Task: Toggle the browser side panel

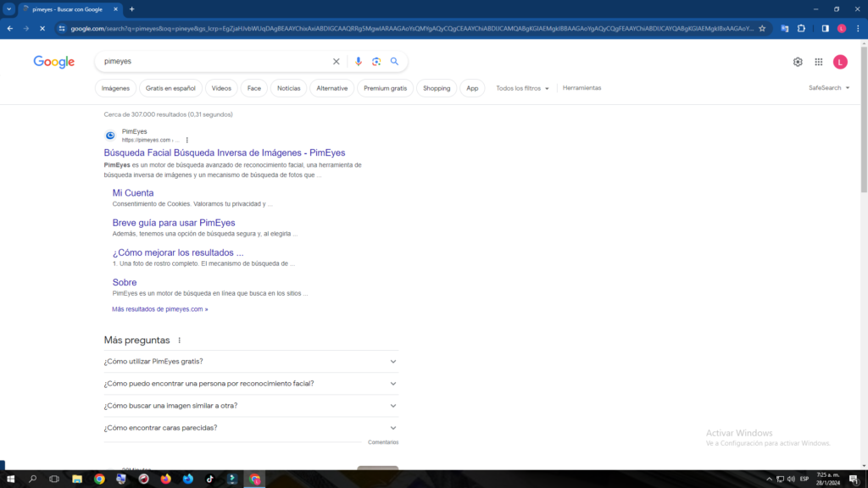Action: pyautogui.click(x=825, y=28)
